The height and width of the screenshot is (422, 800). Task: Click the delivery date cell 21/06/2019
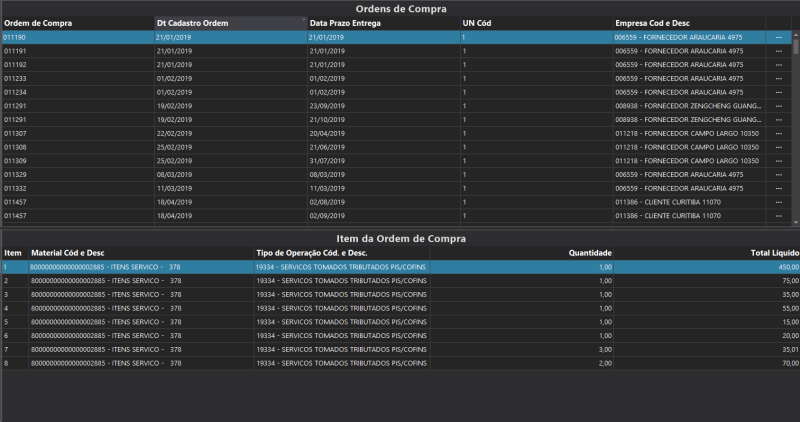(384, 147)
